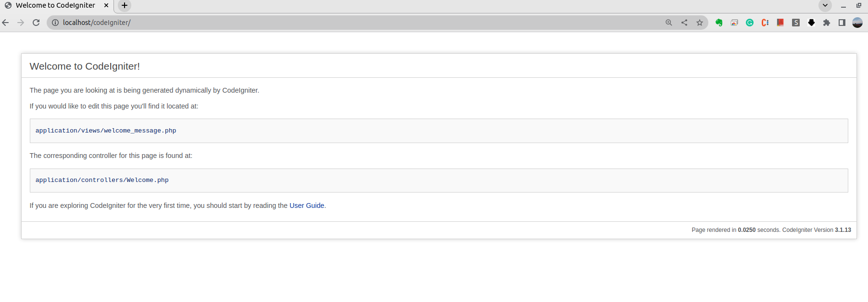This screenshot has height=302, width=868.
Task: Open a new tab with plus button
Action: [x=125, y=5]
